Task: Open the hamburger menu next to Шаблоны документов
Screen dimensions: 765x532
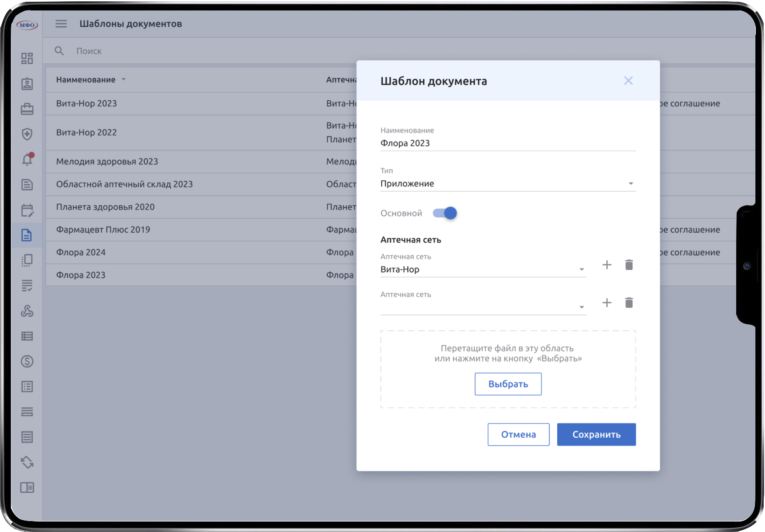Action: pyautogui.click(x=61, y=24)
